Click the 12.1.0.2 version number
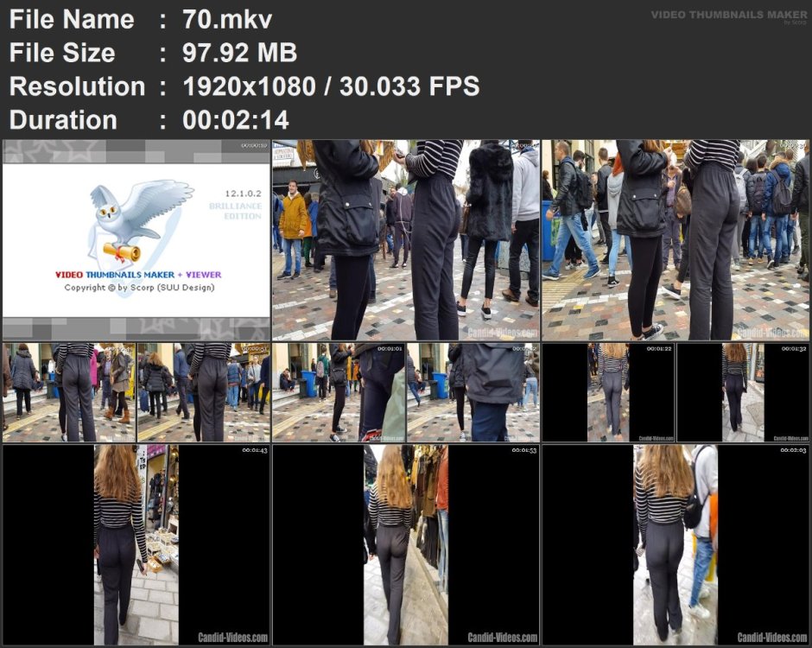The height and width of the screenshot is (648, 812). [x=243, y=194]
